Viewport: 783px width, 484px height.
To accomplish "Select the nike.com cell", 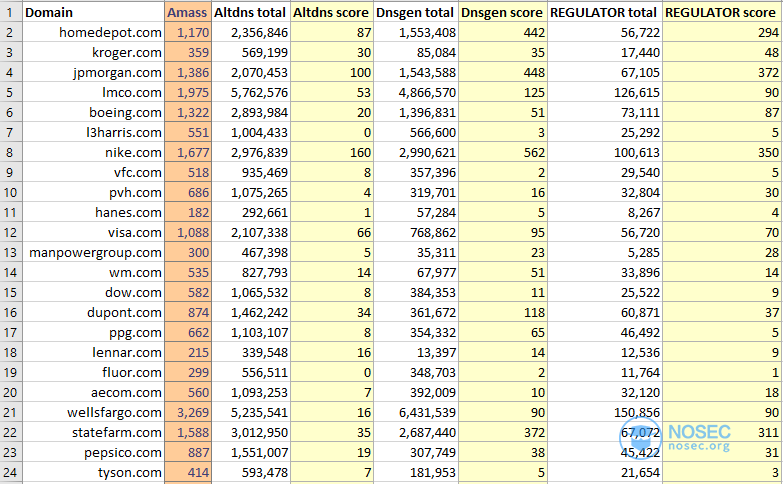I will [93, 152].
